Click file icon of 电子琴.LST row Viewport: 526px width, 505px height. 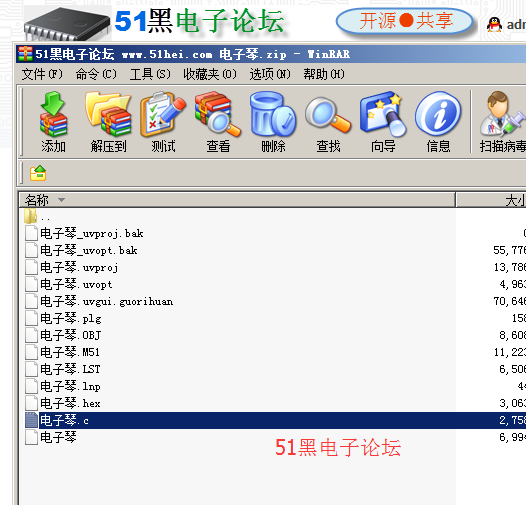tap(32, 369)
